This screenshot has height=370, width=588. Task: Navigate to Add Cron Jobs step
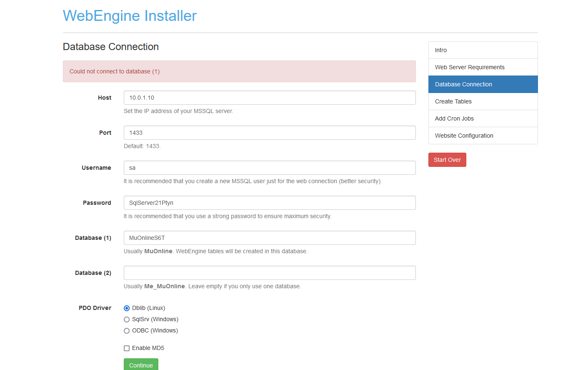pyautogui.click(x=483, y=118)
